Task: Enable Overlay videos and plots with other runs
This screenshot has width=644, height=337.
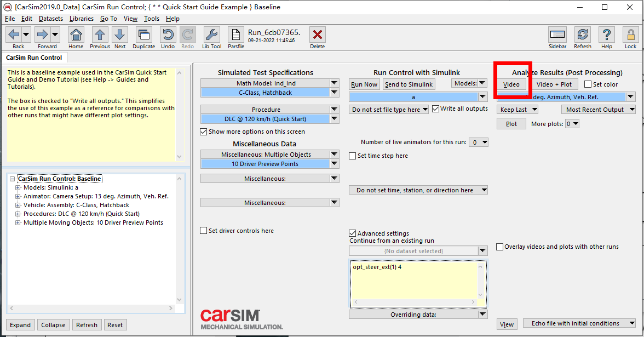Action: pos(500,247)
